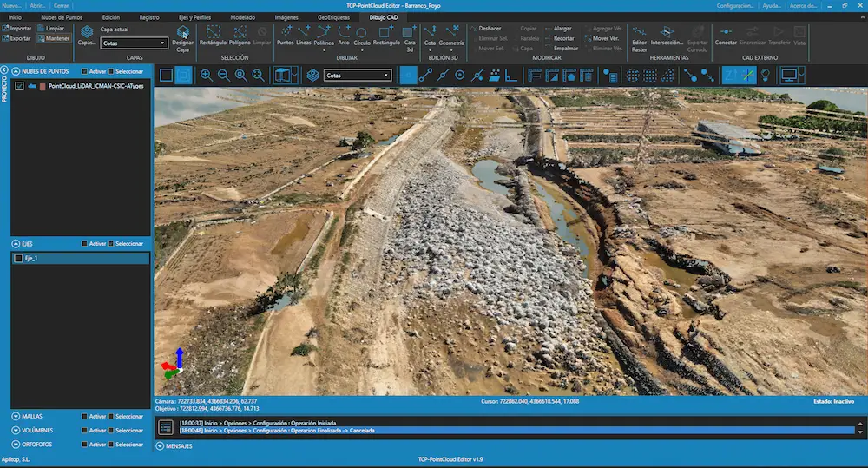Click the Zoom Out magnifier icon

pos(224,76)
